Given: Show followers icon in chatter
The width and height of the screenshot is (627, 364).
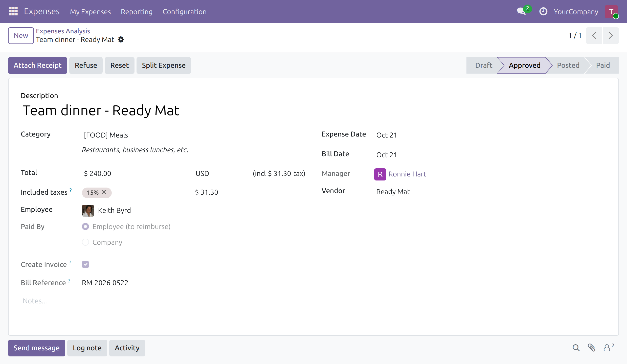Looking at the screenshot, I should (x=609, y=348).
